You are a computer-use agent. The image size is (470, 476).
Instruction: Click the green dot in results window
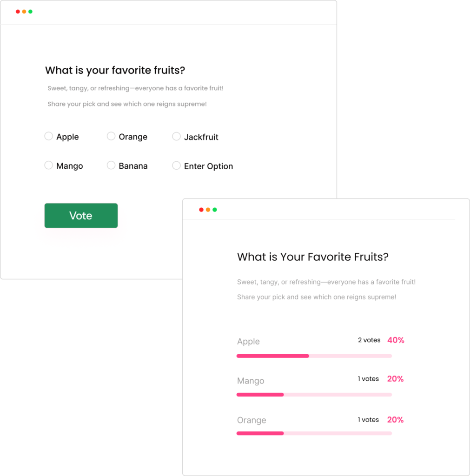tap(215, 210)
